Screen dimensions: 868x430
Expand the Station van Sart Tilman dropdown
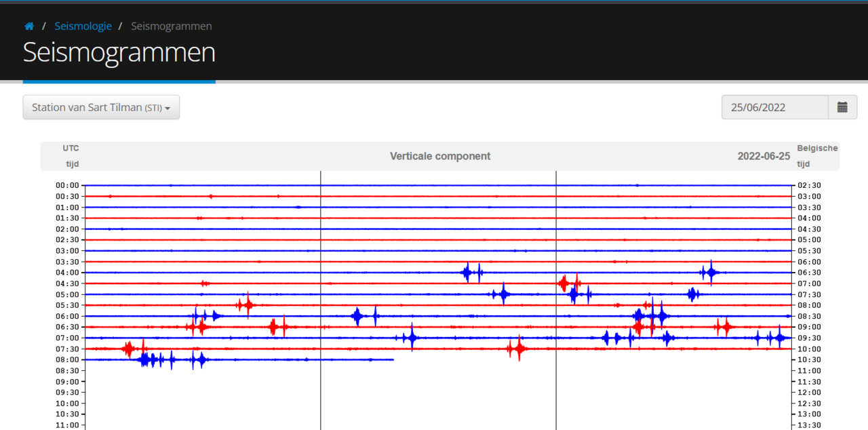pos(101,107)
